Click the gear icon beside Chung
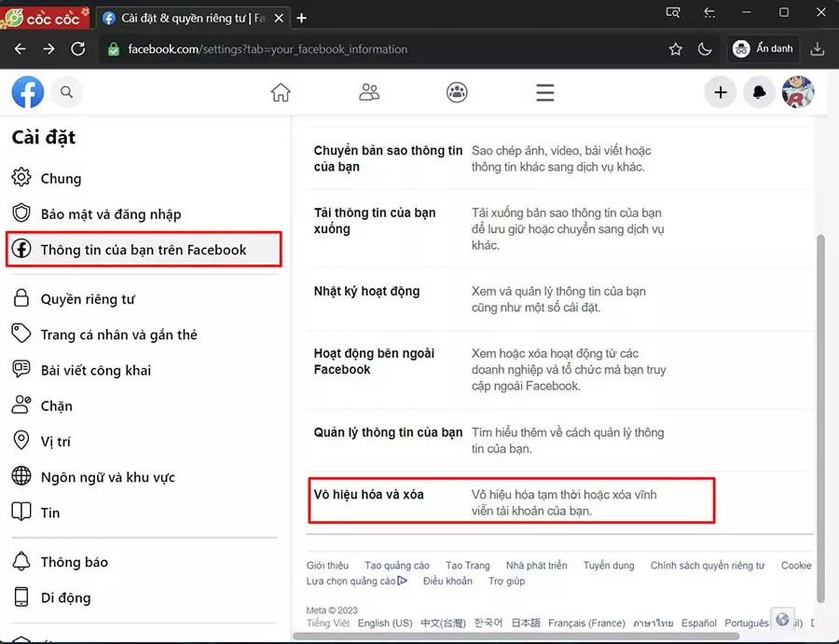 click(21, 177)
